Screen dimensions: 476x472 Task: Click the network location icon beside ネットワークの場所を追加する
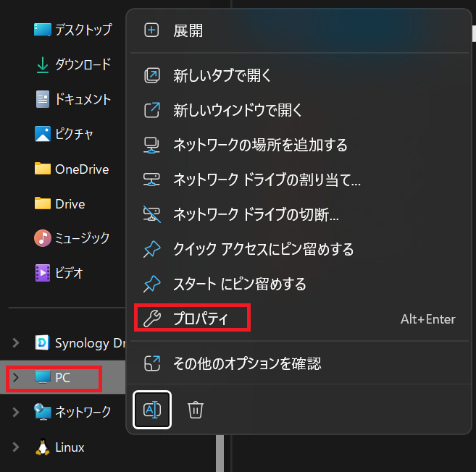151,146
